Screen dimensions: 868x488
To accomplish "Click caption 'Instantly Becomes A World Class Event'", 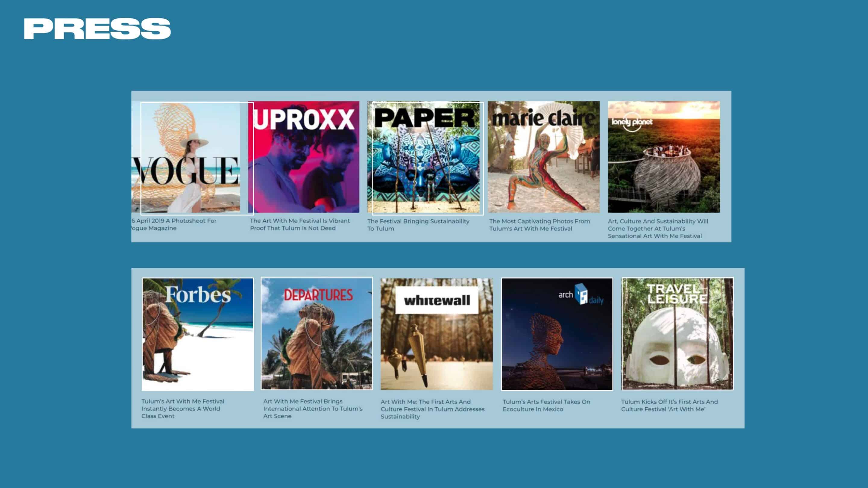I will (181, 412).
